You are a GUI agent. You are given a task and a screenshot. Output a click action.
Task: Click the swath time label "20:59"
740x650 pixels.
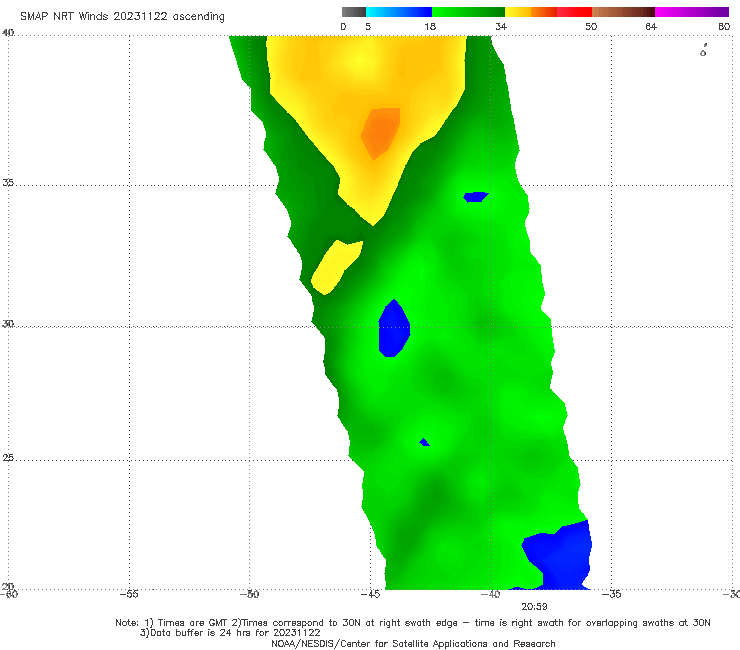pyautogui.click(x=534, y=607)
